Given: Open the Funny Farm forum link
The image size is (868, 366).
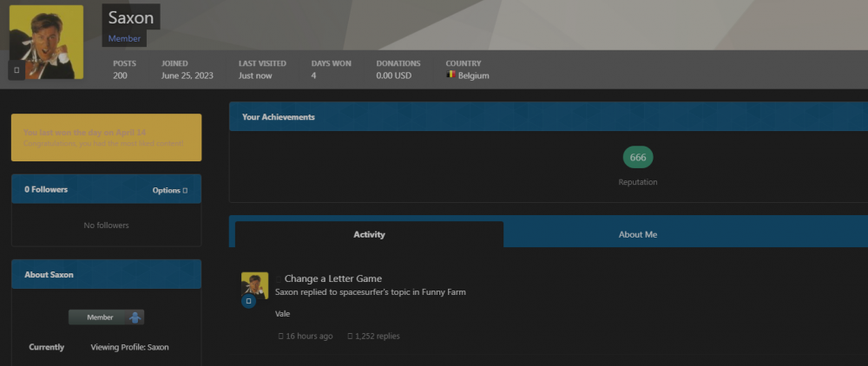Looking at the screenshot, I should (443, 292).
